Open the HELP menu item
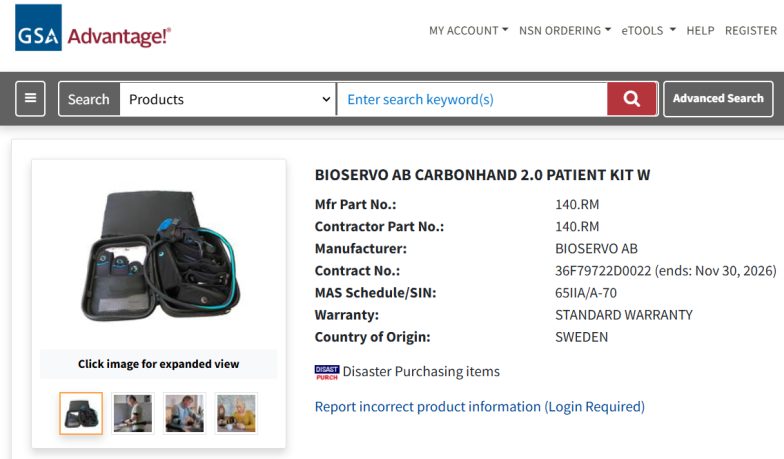784x459 pixels. pyautogui.click(x=700, y=31)
